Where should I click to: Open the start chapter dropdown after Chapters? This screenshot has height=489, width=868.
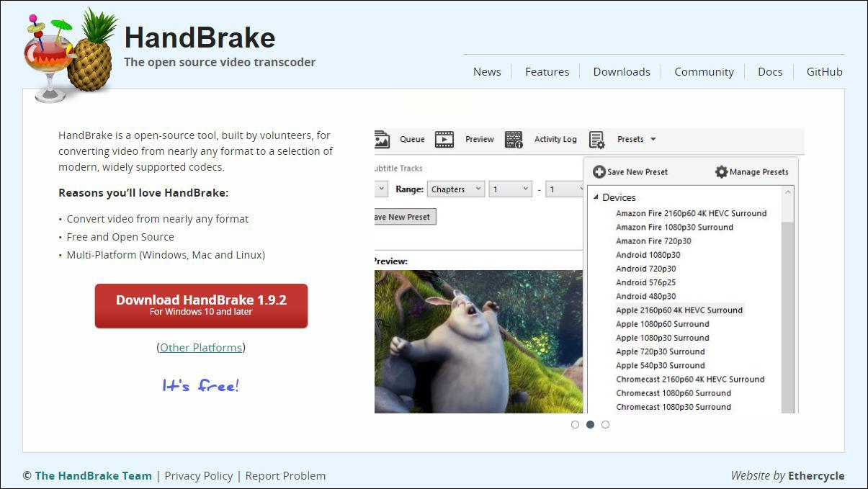pos(510,189)
